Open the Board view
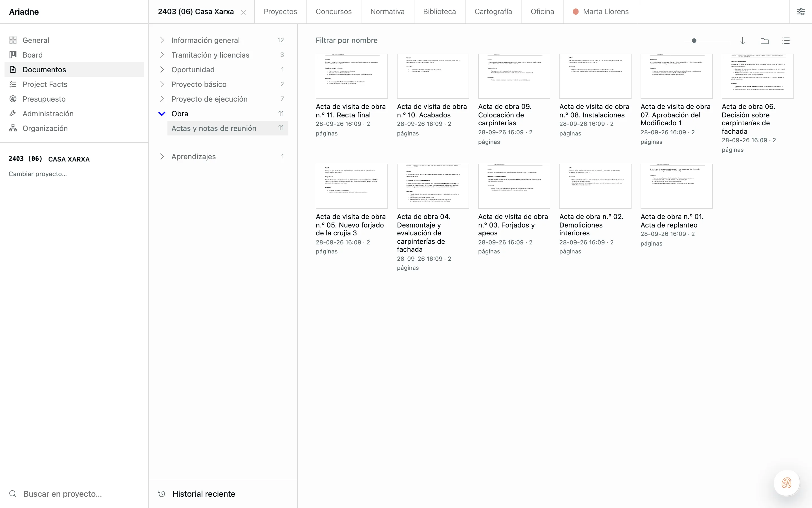 pos(74,55)
